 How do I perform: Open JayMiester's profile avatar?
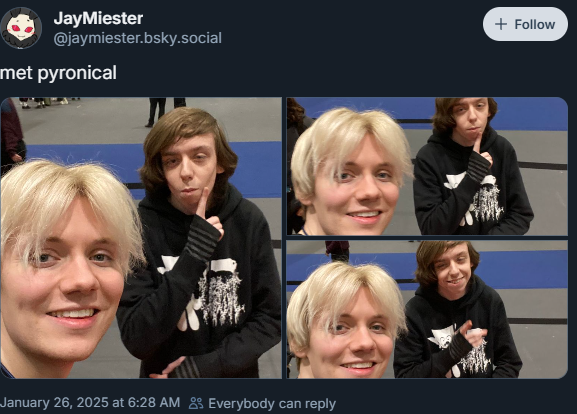point(21,28)
